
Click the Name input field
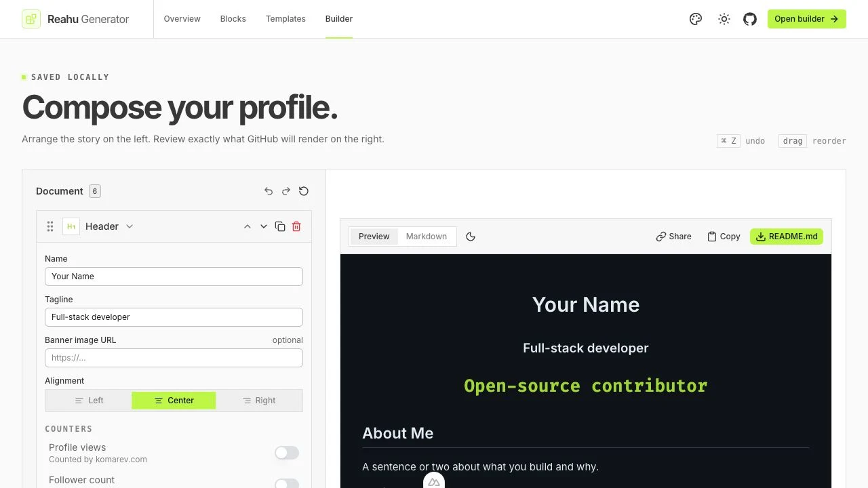coord(174,277)
